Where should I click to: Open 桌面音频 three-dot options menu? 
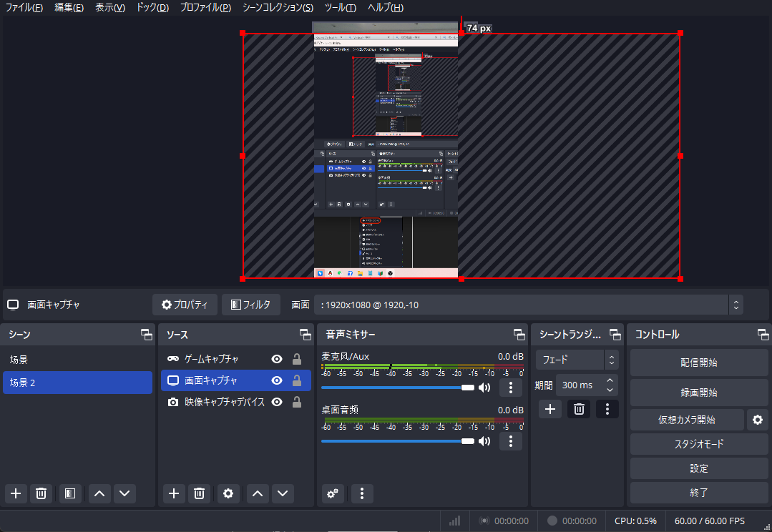510,441
